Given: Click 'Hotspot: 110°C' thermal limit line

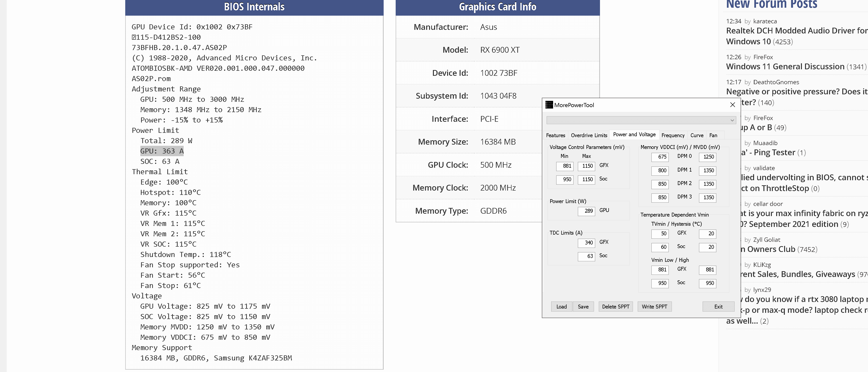Looking at the screenshot, I should [170, 192].
